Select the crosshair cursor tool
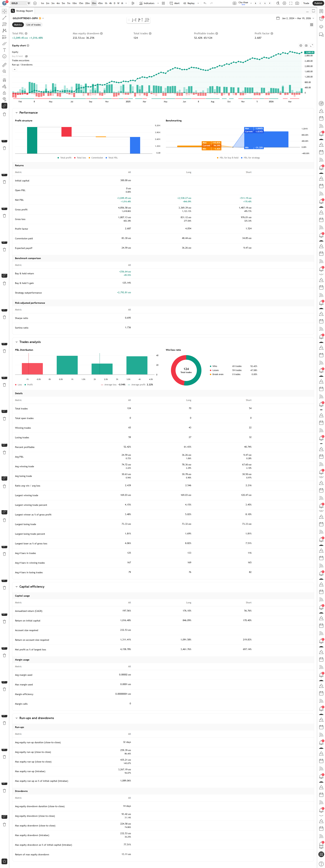Viewport: 325px width, 868px height. pos(4,11)
